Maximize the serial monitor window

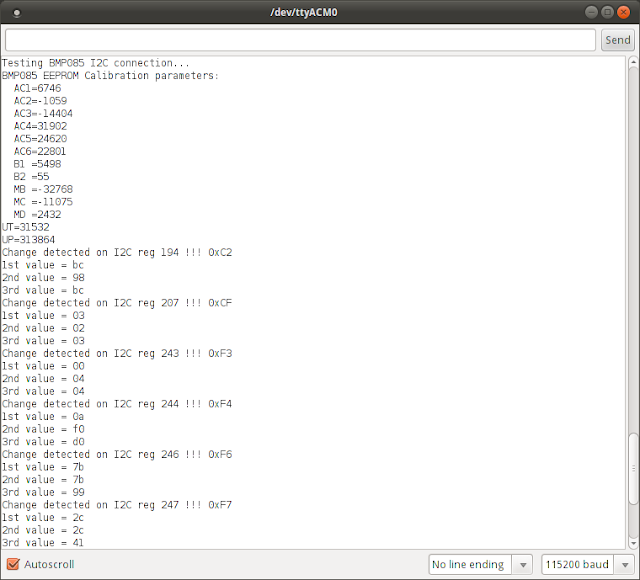tap(607, 12)
